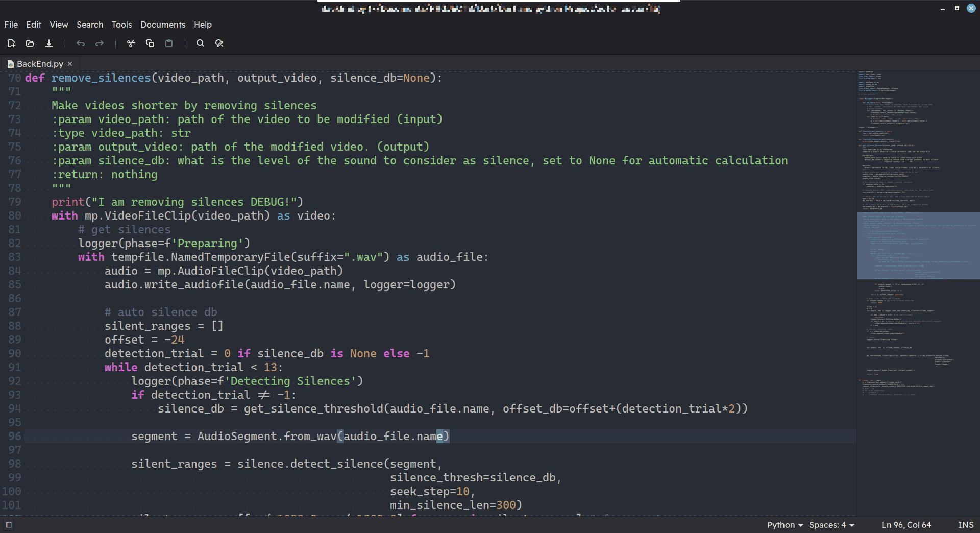Click the Copy icon in toolbar
Viewport: 980px width, 533px height.
150,43
